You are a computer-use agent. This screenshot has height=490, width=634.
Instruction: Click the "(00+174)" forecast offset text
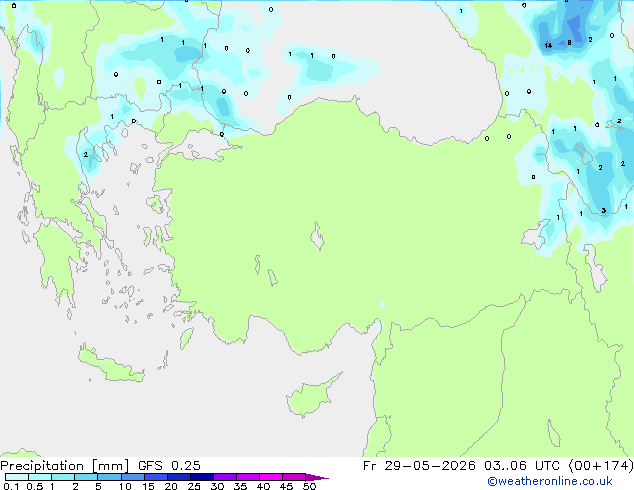tap(601, 466)
